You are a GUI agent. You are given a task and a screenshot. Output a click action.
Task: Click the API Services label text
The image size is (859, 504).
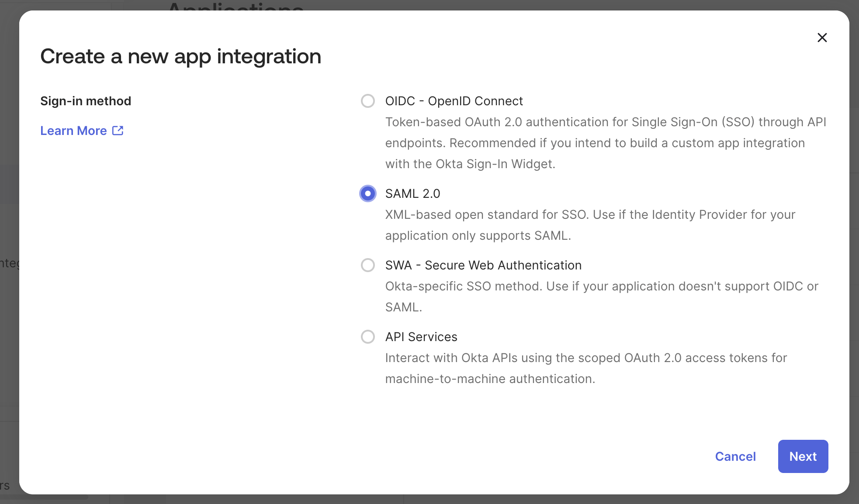[x=421, y=337]
